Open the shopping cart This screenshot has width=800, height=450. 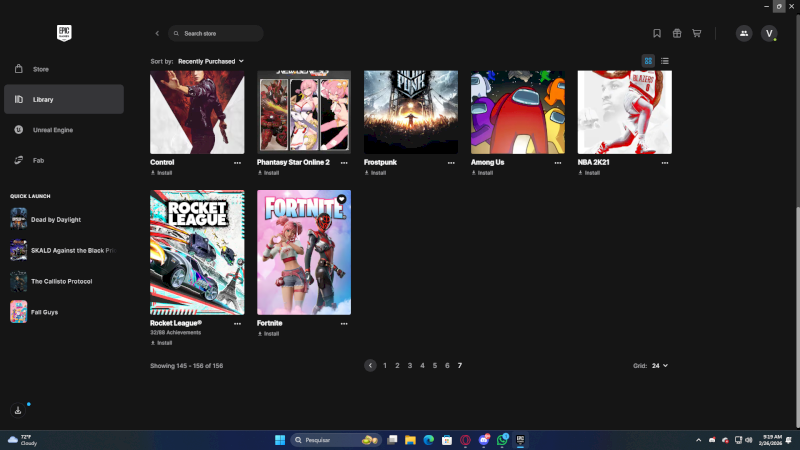pyautogui.click(x=696, y=33)
